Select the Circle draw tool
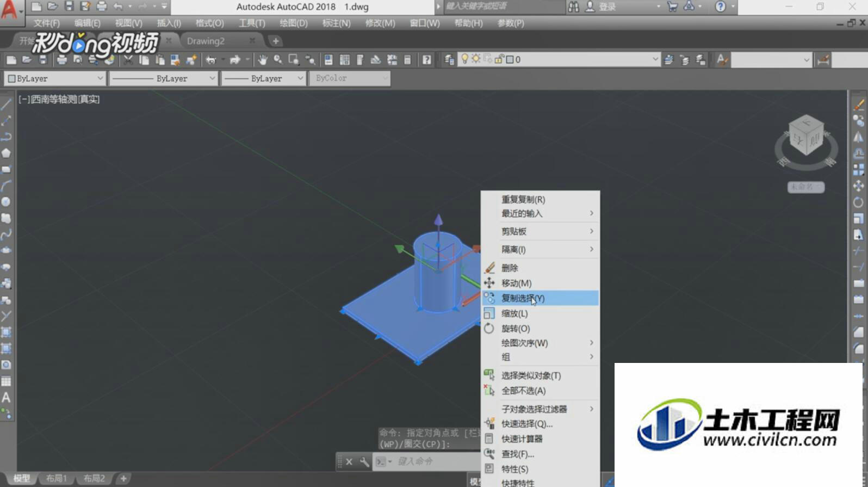 tap(6, 202)
